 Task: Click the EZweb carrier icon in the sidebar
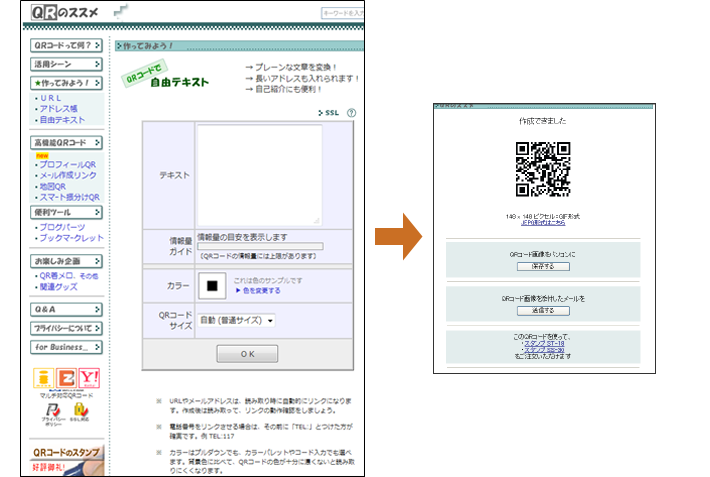[67, 378]
